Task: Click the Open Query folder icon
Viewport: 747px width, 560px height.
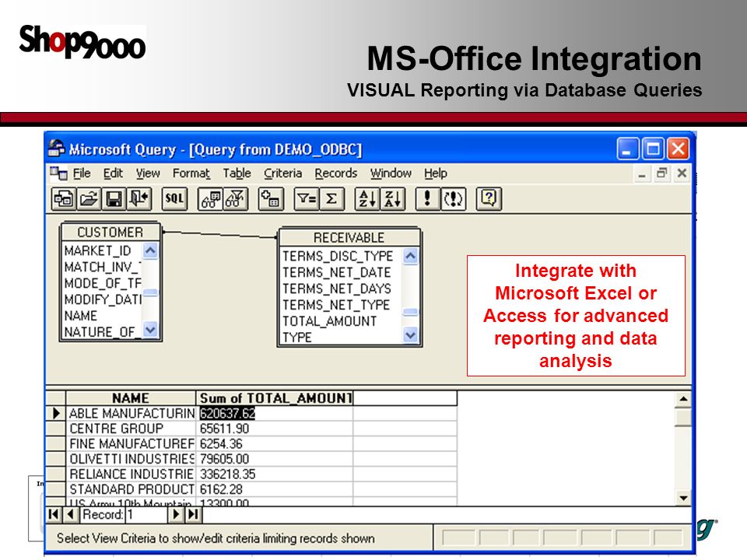Action: point(89,198)
